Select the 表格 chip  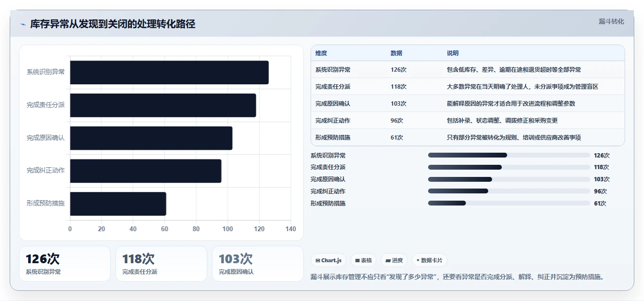point(363,260)
